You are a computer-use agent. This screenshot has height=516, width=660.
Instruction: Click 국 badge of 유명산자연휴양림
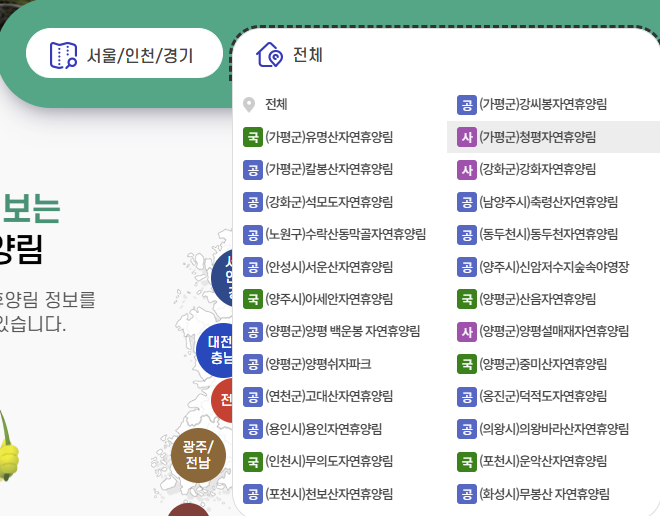(x=253, y=137)
